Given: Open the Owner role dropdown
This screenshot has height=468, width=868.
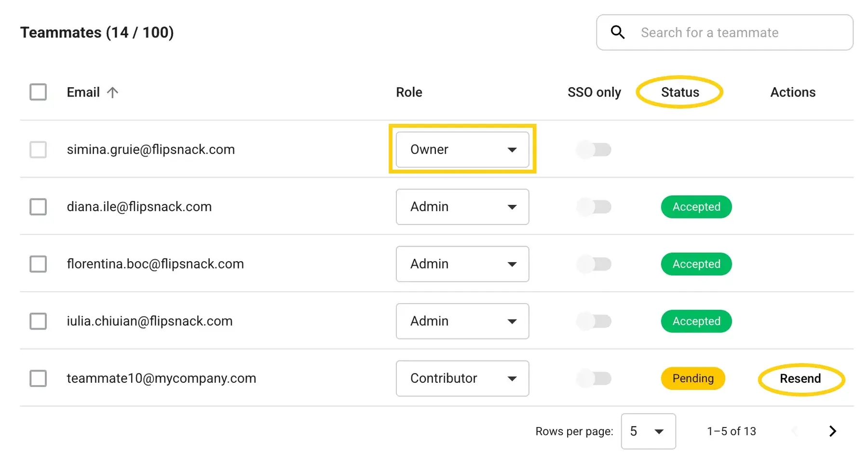Looking at the screenshot, I should click(x=462, y=149).
